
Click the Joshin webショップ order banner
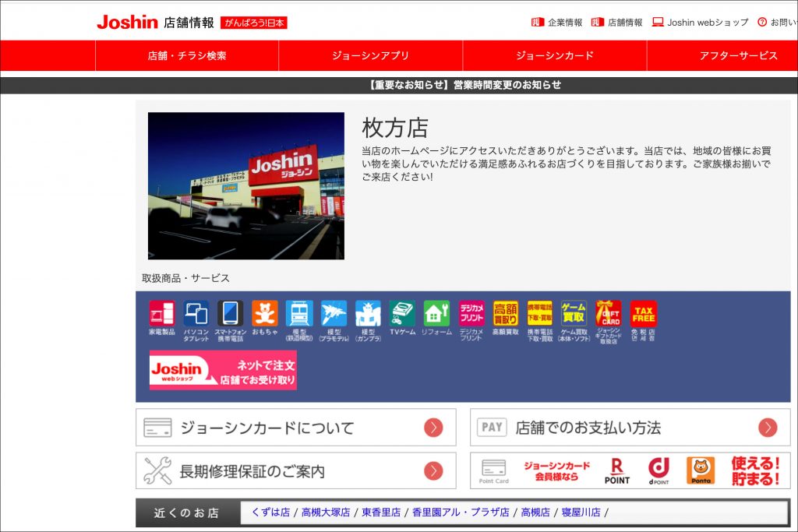pyautogui.click(x=223, y=370)
